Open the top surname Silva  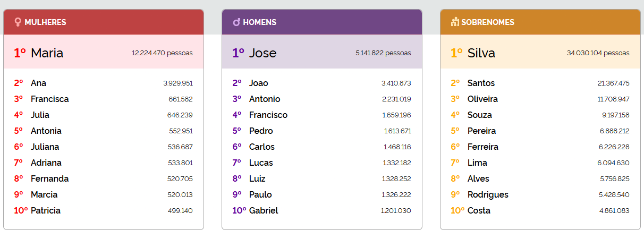click(x=481, y=53)
